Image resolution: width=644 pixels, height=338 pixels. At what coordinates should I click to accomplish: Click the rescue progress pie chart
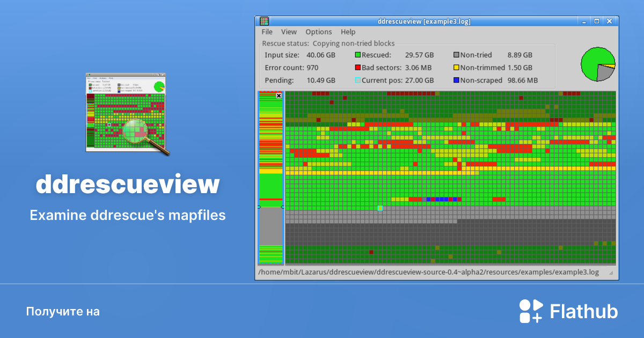(x=597, y=64)
